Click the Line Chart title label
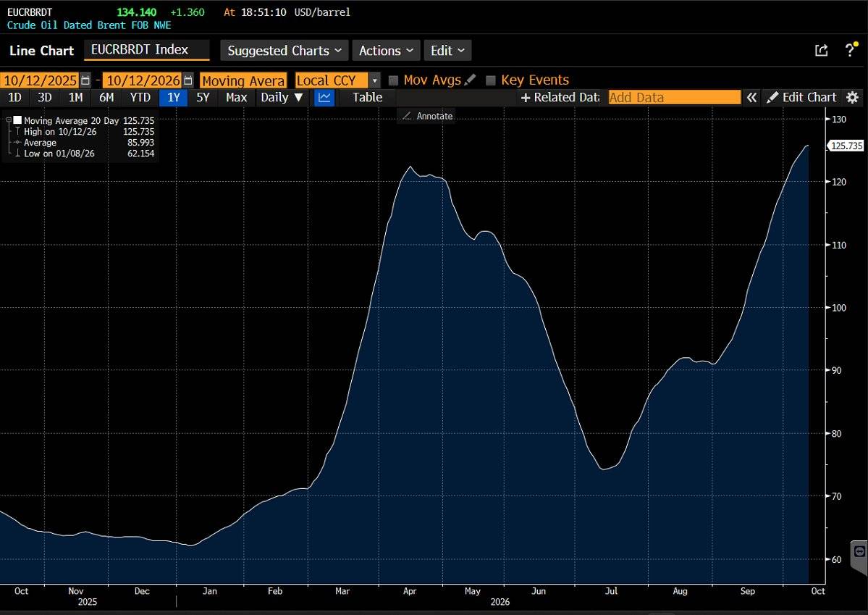The height and width of the screenshot is (615, 868). point(41,51)
